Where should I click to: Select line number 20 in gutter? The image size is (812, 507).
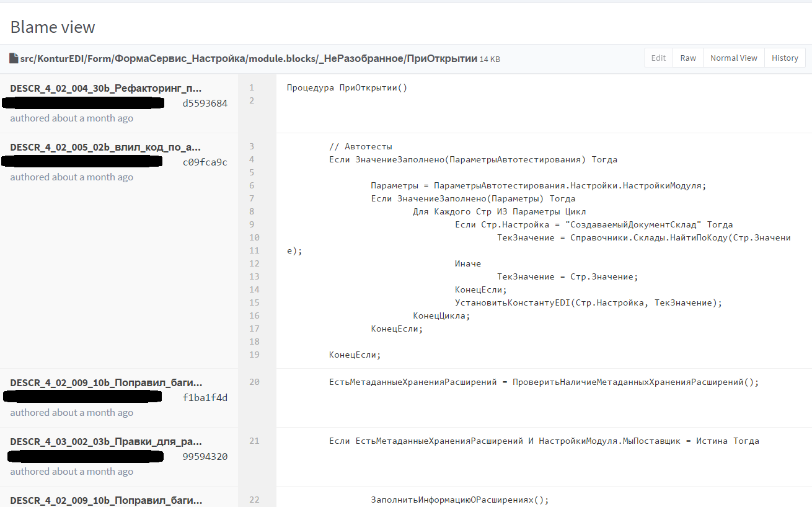click(254, 382)
